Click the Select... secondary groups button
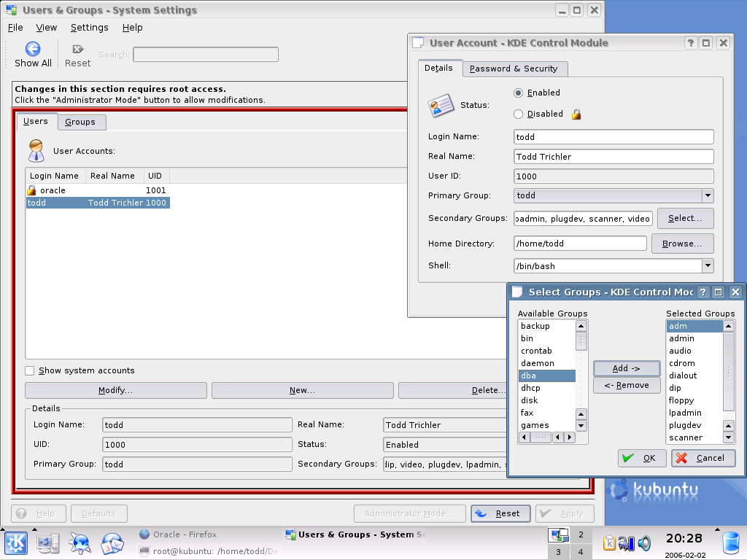Viewport: 747px width, 560px height. click(685, 218)
